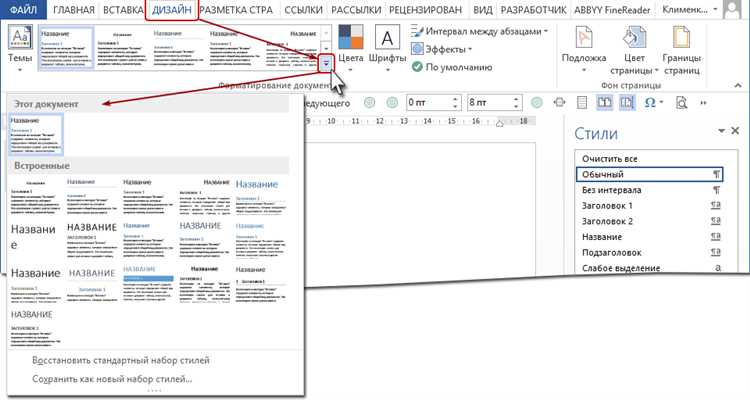Open the Подложка watermark menu

(x=584, y=49)
